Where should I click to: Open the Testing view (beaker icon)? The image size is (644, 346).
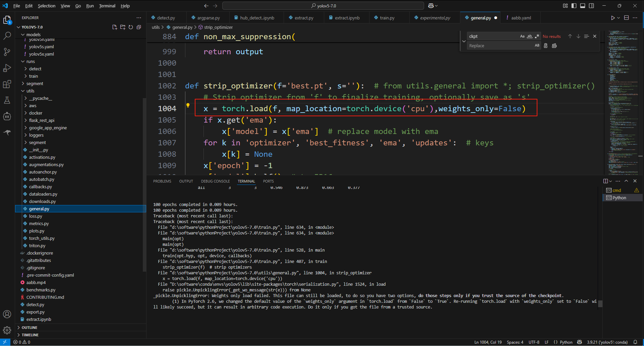click(7, 100)
